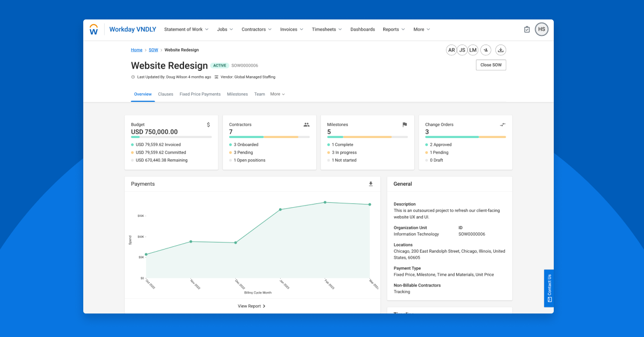644x337 pixels.
Task: Open the Fixed Price Payments tab
Action: 200,94
